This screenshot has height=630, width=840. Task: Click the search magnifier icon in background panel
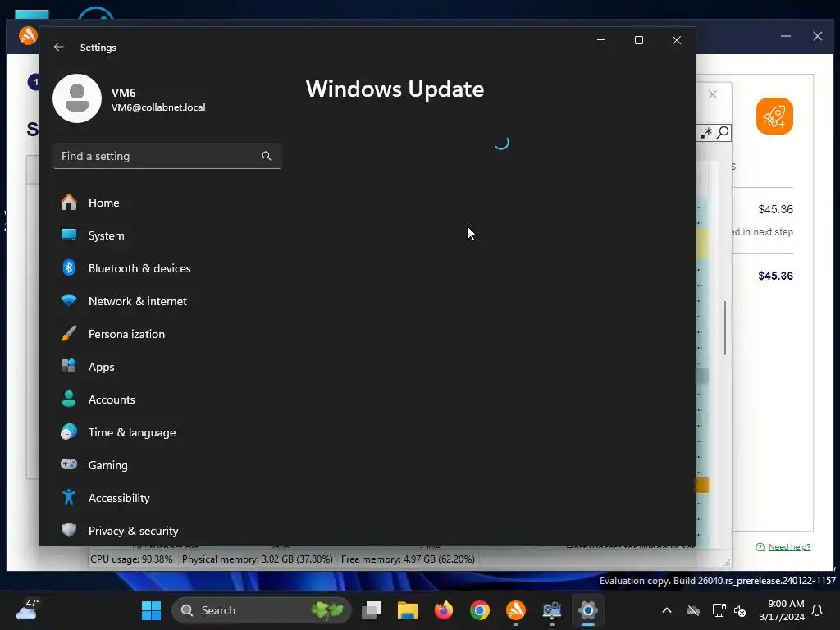pos(723,132)
